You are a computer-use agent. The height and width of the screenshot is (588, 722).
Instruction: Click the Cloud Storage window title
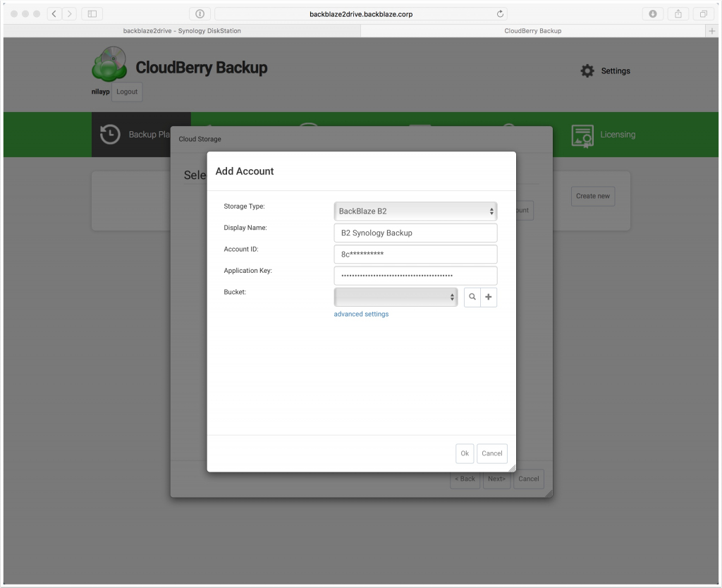tap(200, 139)
